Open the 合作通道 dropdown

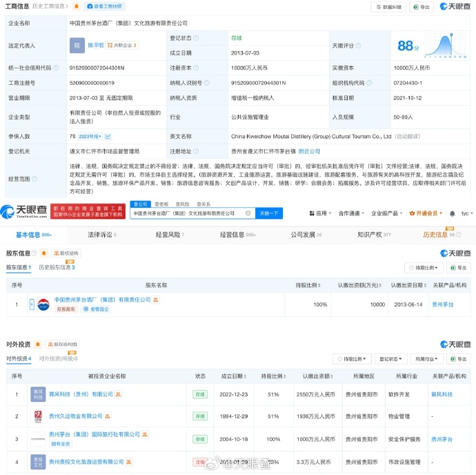[351, 213]
